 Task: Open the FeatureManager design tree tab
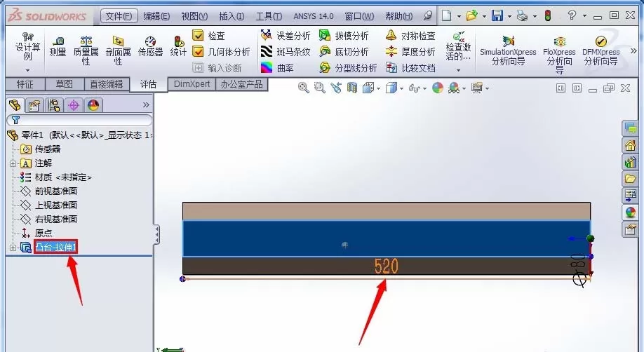(x=15, y=105)
